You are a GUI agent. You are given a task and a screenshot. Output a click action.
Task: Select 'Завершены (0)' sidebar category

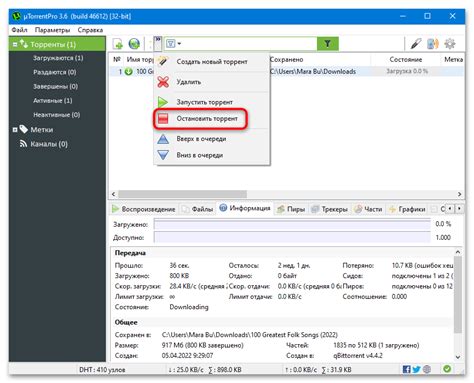tap(55, 86)
